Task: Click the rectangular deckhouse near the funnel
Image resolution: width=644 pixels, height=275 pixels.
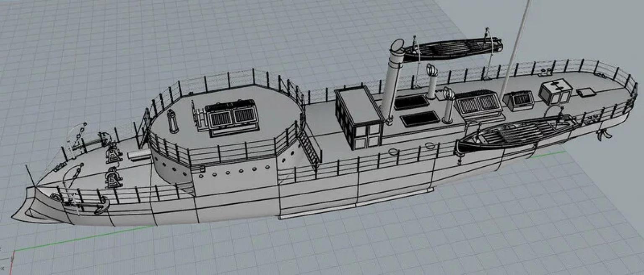Action: (358, 118)
